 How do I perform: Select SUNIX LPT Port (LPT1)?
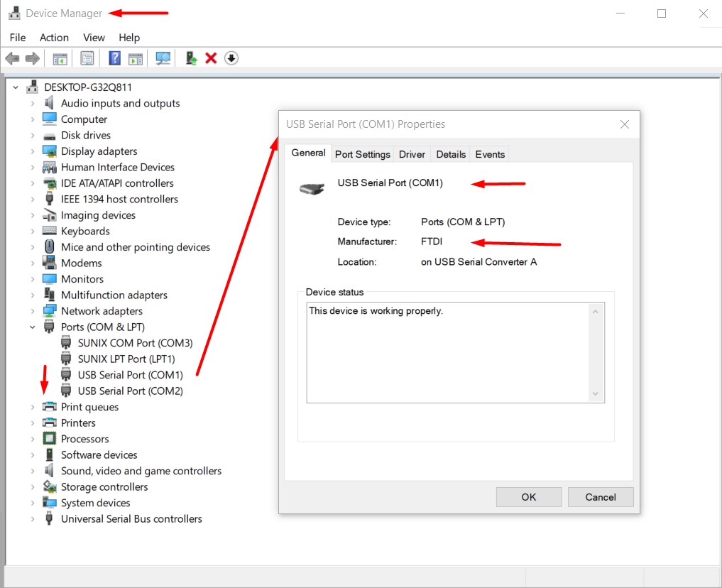126,359
